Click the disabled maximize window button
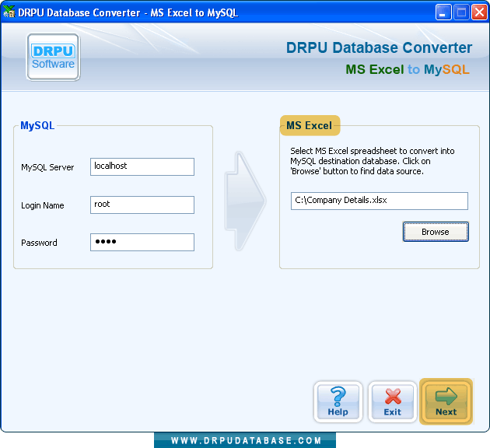 click(461, 12)
